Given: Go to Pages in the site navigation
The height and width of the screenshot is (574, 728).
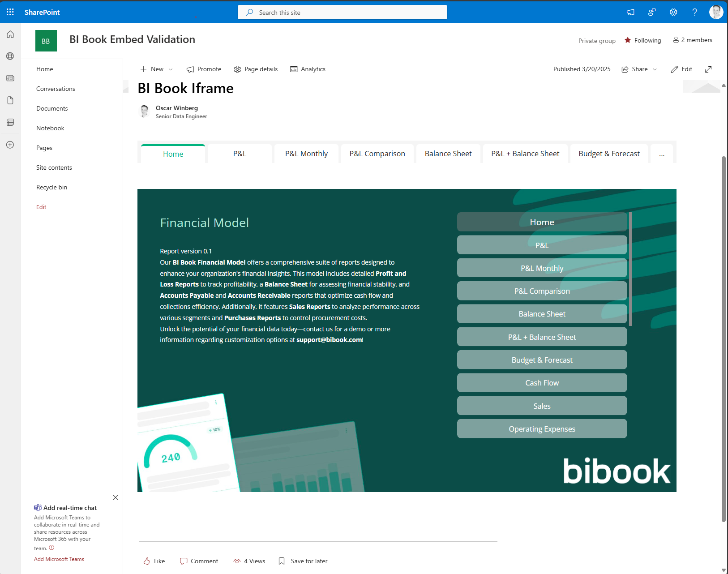Looking at the screenshot, I should click(x=44, y=148).
